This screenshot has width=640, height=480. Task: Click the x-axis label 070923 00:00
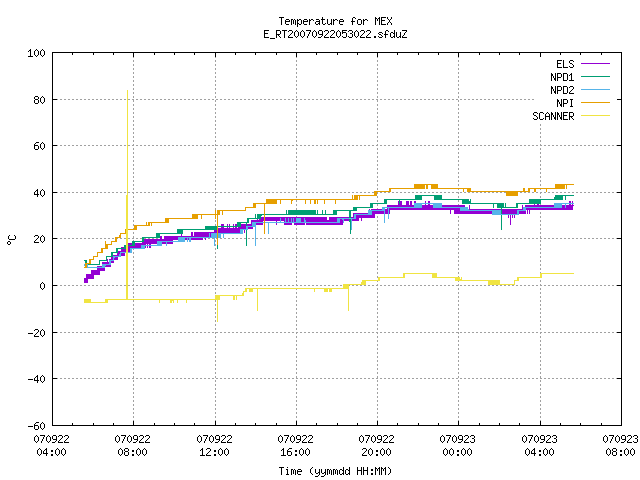pyautogui.click(x=457, y=446)
